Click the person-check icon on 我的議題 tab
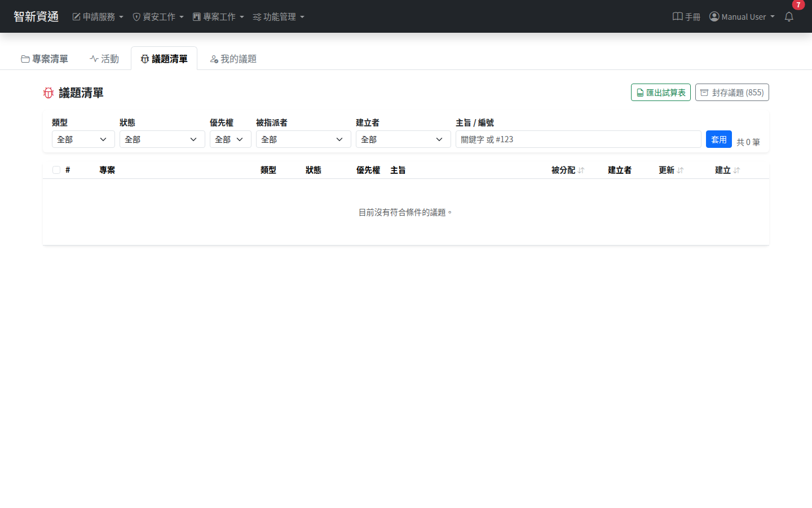812x508 pixels. [214, 59]
